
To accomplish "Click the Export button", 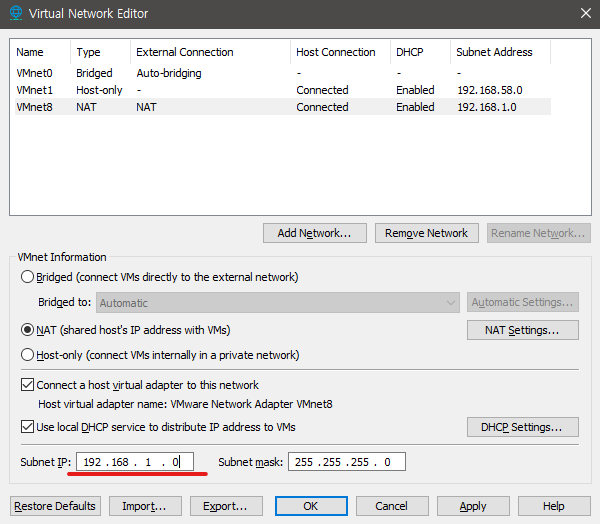I will [x=226, y=506].
